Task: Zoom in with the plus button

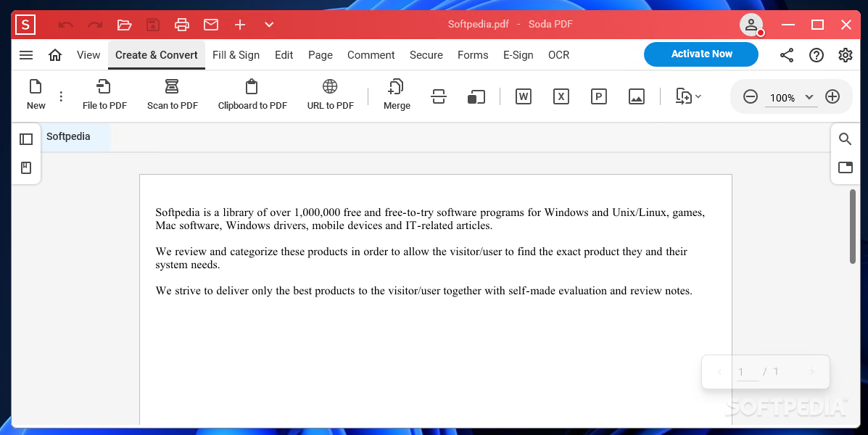Action: coord(832,97)
